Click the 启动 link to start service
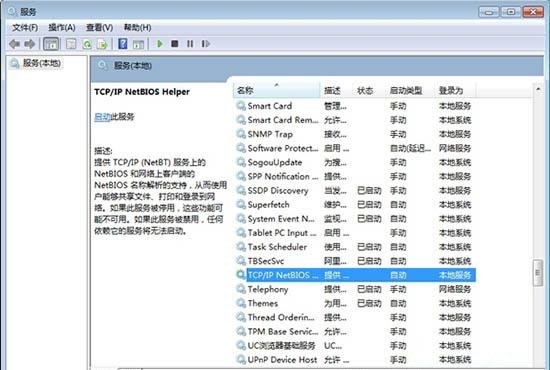550x370 pixels. click(102, 117)
